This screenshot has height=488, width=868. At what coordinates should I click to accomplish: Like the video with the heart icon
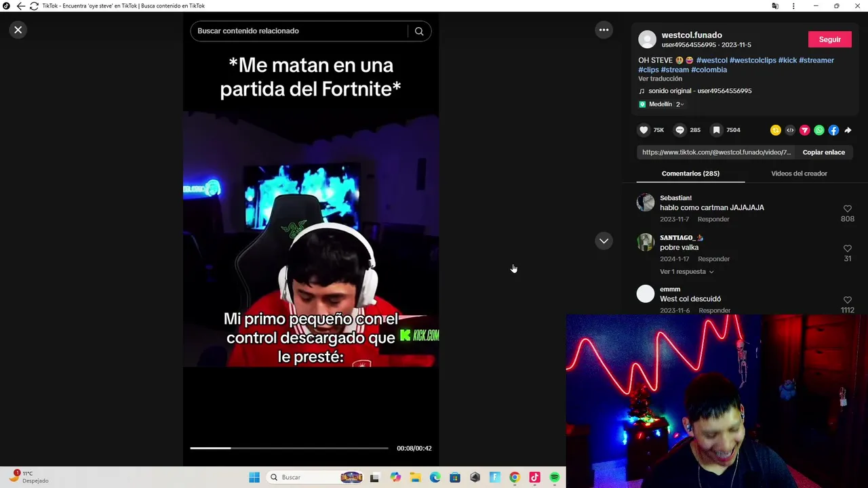[x=644, y=130]
